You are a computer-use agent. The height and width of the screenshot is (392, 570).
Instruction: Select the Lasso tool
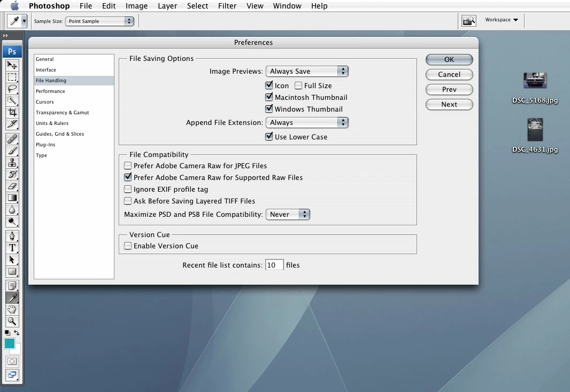[12, 89]
